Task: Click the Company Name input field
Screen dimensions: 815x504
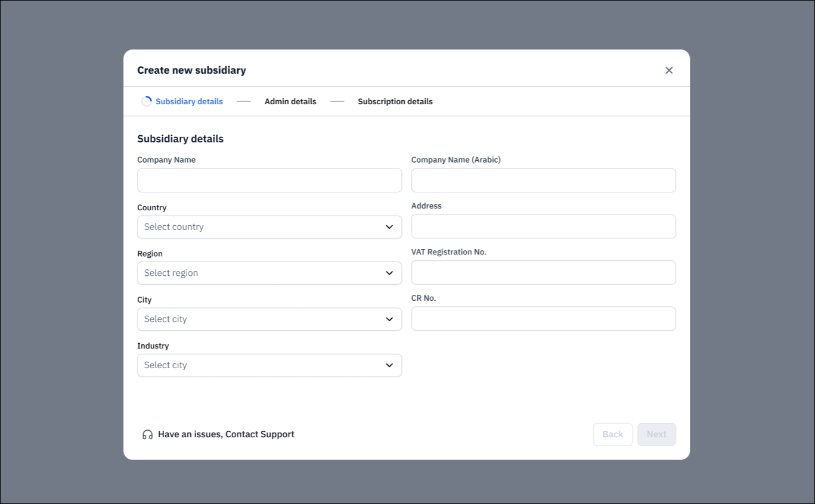Action: coord(268,180)
